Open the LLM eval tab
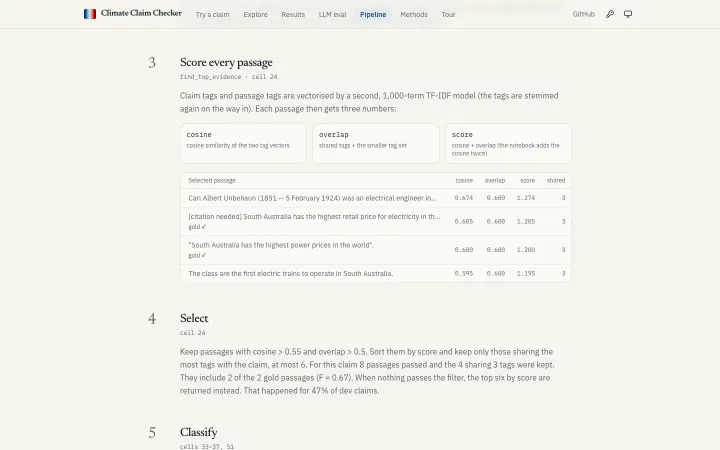The image size is (720, 450). pos(332,15)
